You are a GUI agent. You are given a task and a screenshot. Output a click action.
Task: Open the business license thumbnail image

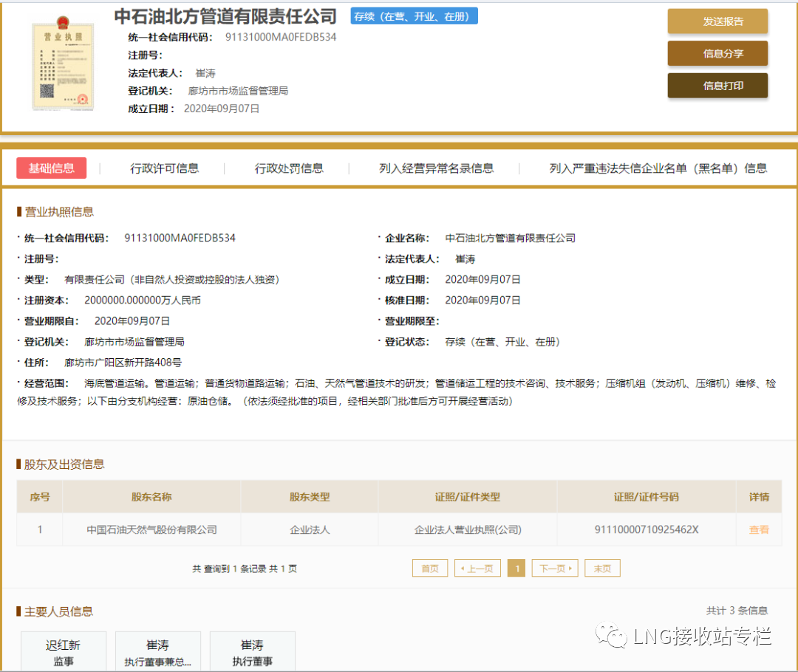pyautogui.click(x=63, y=63)
